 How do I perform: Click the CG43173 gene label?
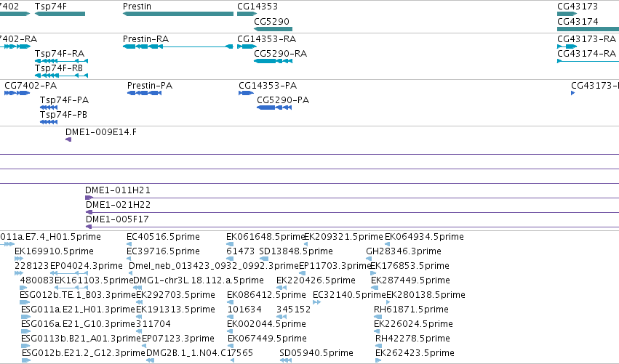coord(578,7)
